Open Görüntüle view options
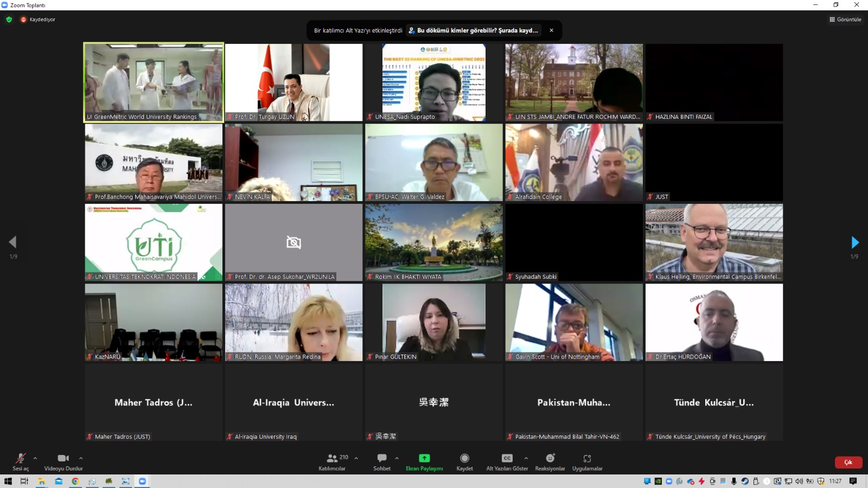The width and height of the screenshot is (868, 488). click(845, 20)
